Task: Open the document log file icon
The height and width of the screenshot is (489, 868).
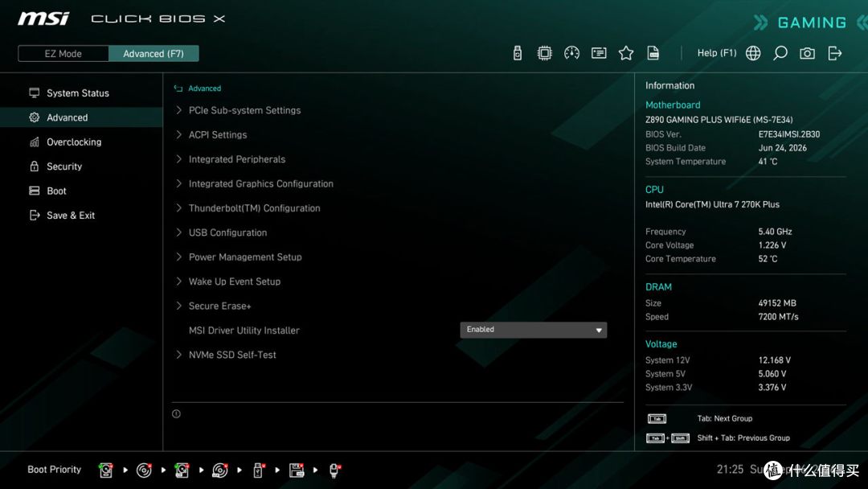Action: point(653,53)
